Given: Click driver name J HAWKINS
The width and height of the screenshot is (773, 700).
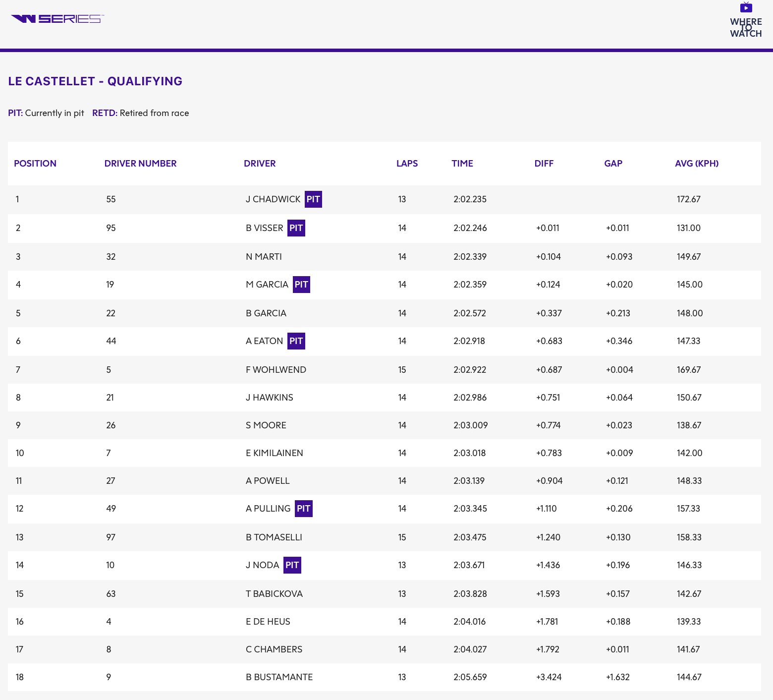Looking at the screenshot, I should 270,398.
